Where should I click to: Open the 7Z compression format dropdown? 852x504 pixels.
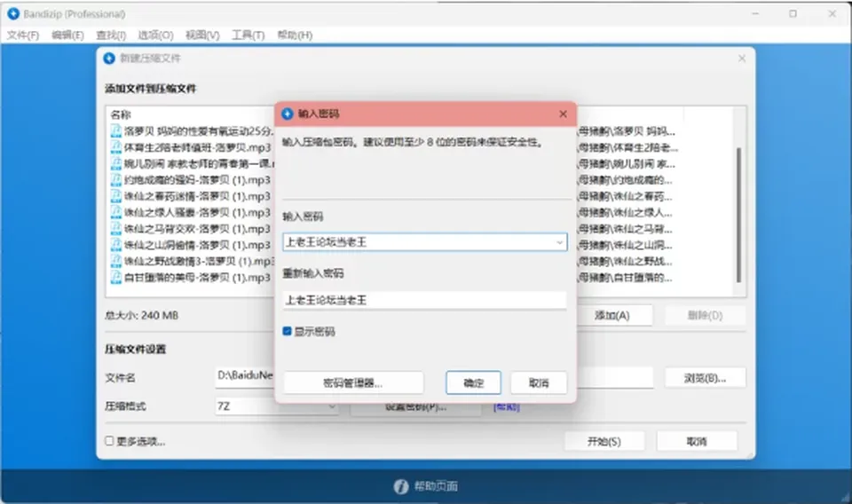277,406
